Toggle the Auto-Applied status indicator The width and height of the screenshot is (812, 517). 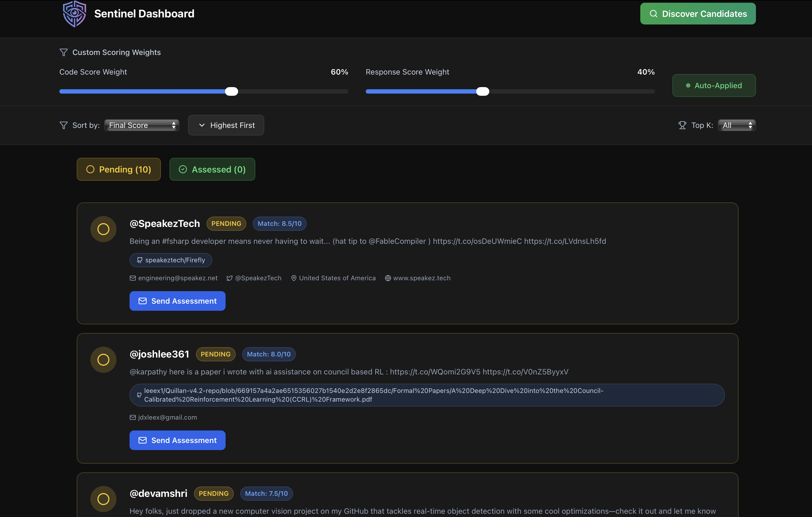coord(714,85)
